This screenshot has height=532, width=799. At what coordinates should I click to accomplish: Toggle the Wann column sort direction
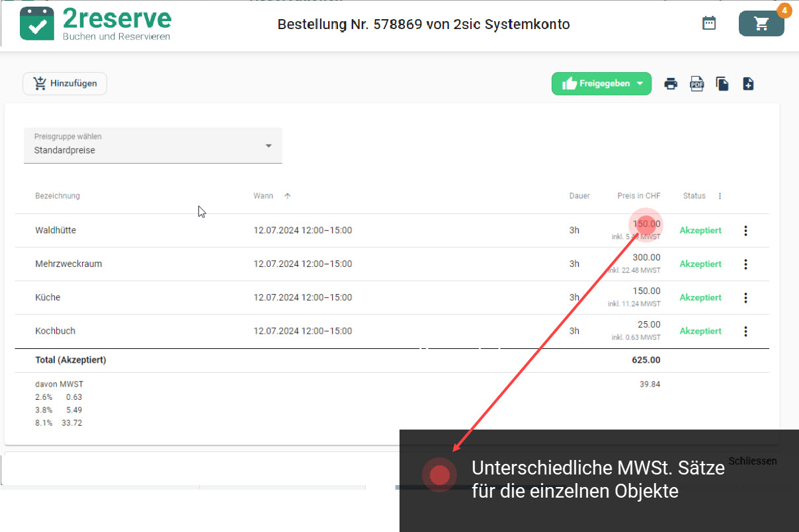pyautogui.click(x=286, y=195)
